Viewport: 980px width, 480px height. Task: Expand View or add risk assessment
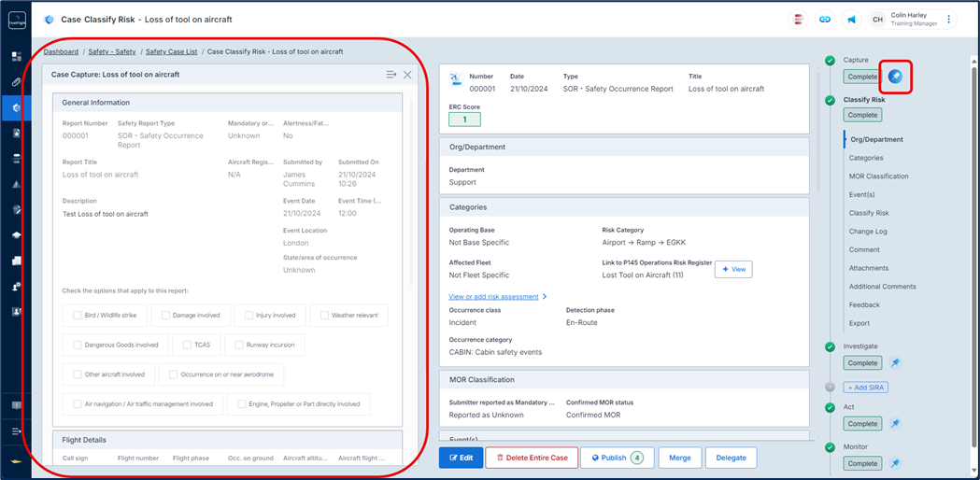click(x=497, y=297)
